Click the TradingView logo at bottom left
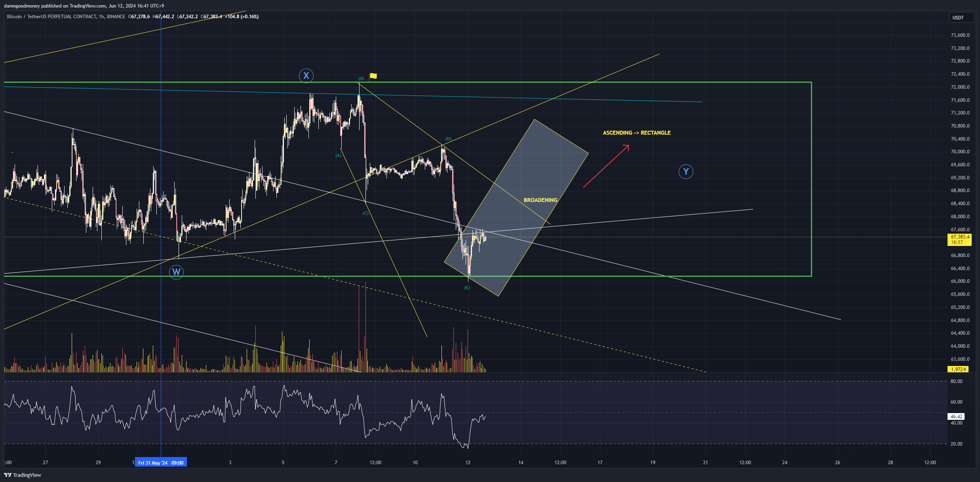The height and width of the screenshot is (482, 980). coord(23,475)
